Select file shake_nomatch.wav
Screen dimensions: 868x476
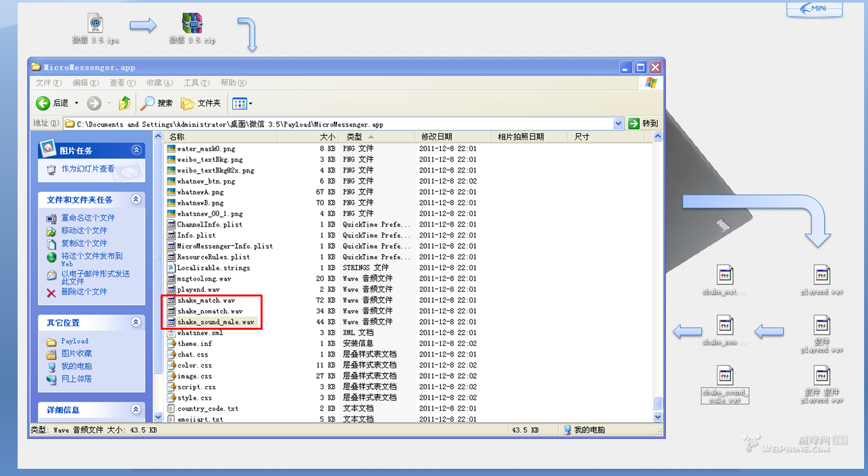[x=210, y=311]
